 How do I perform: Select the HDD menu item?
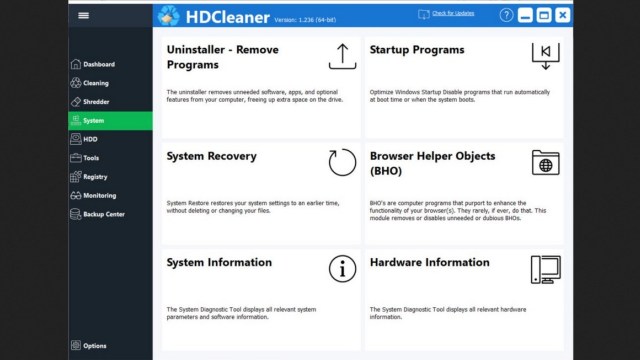click(x=90, y=139)
